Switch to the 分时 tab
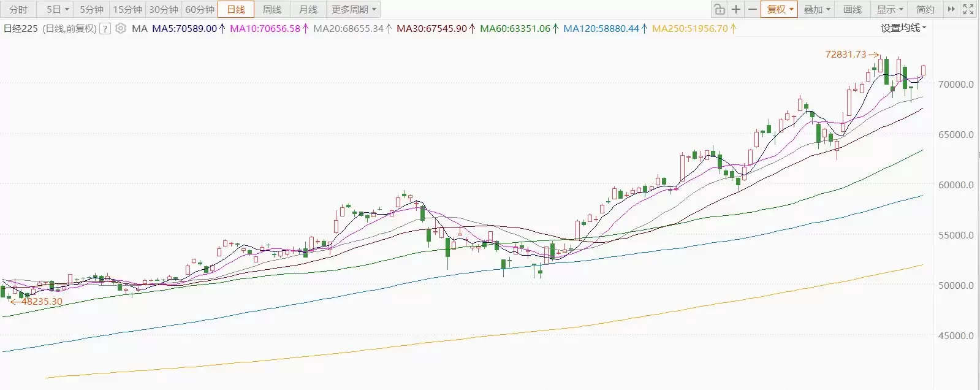Viewport: 980px width, 390px height. pos(18,9)
